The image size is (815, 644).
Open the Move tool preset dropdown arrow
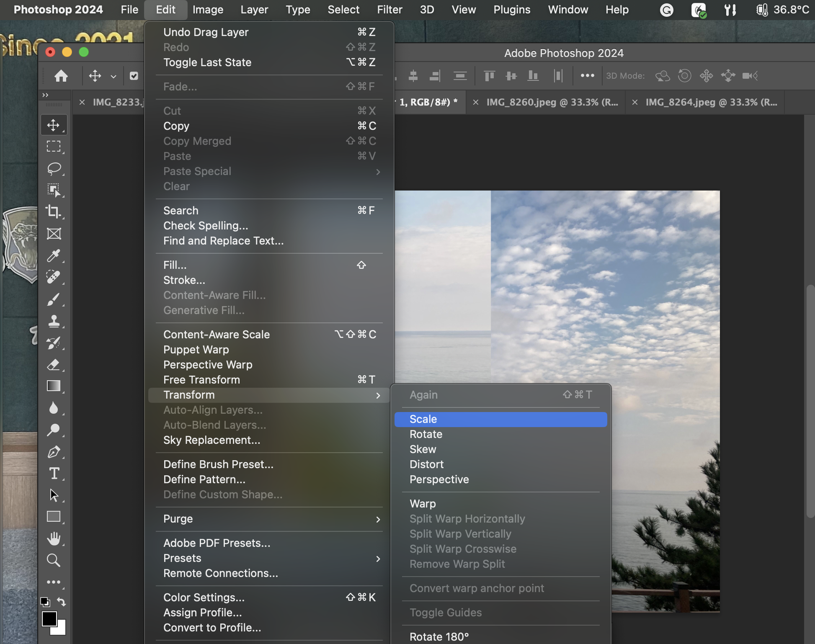pyautogui.click(x=113, y=77)
